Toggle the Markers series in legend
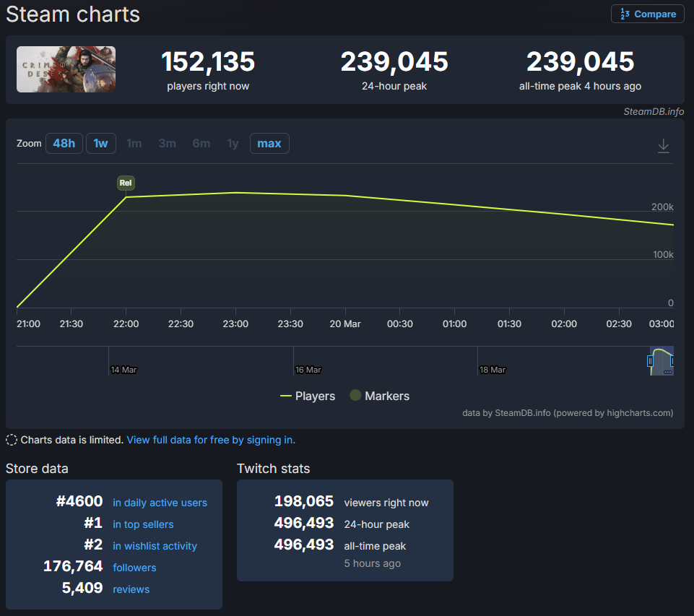Viewport: 694px width, 616px height. (x=380, y=396)
